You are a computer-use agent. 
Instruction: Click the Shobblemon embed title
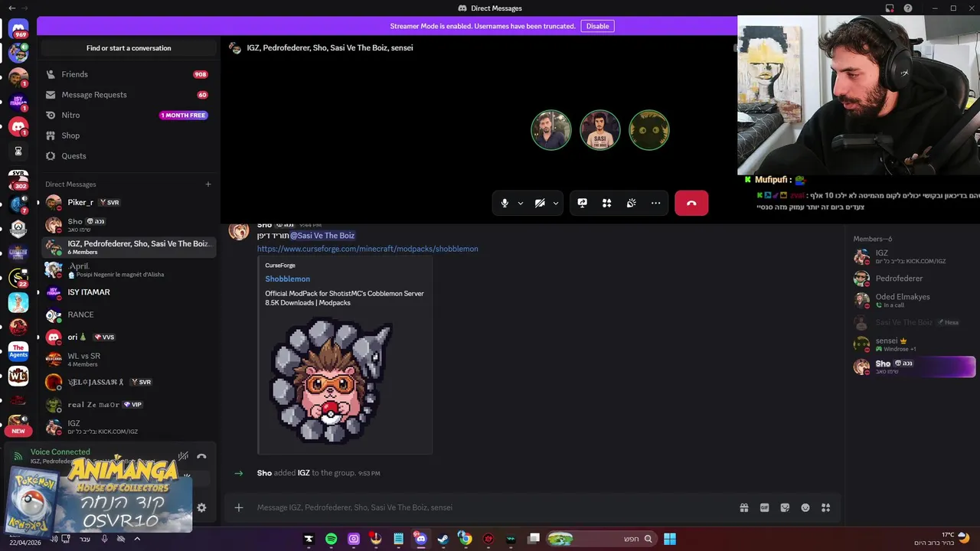[x=287, y=279]
